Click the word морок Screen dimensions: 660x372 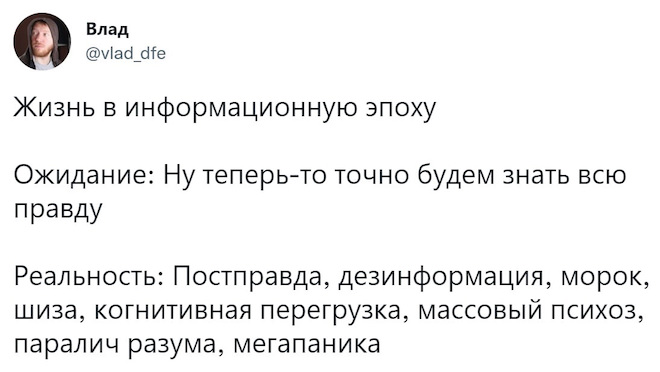pos(604,279)
